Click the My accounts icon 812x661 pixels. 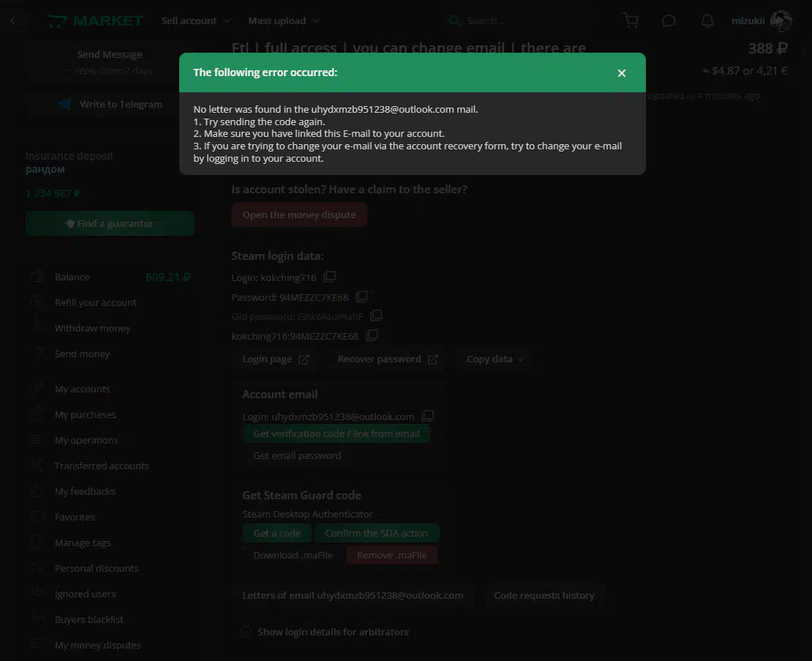[37, 388]
